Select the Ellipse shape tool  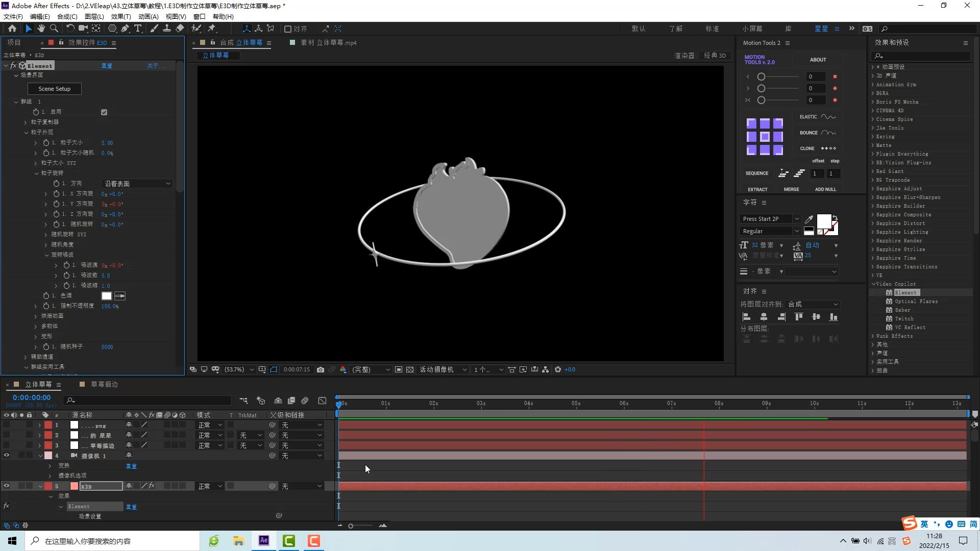[112, 29]
